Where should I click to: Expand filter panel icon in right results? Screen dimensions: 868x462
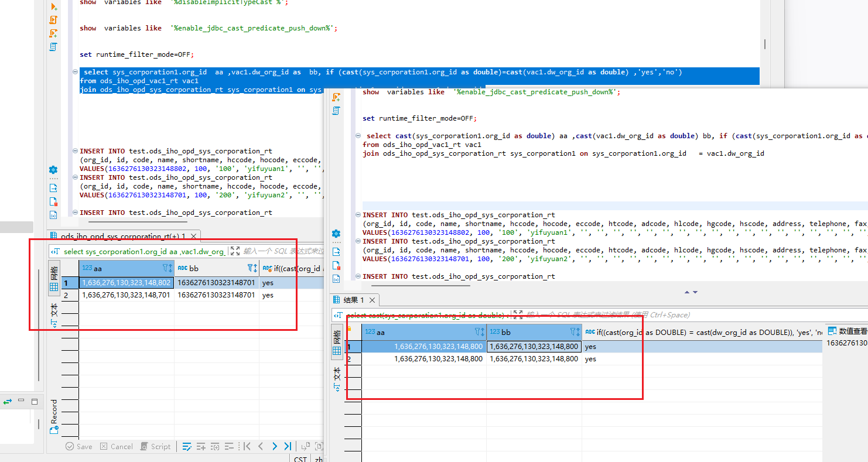click(518, 314)
